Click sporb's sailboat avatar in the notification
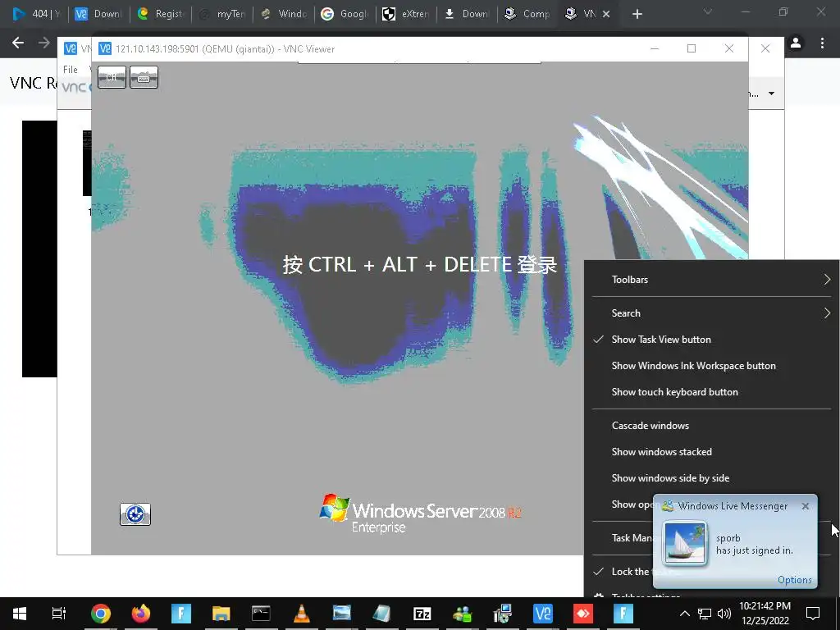Image resolution: width=840 pixels, height=630 pixels. coord(685,543)
